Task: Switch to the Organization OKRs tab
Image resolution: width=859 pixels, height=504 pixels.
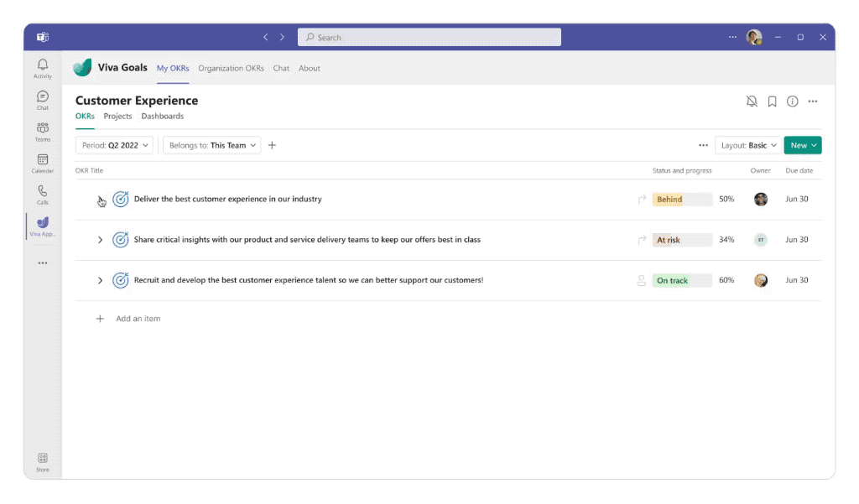Action: click(x=232, y=68)
